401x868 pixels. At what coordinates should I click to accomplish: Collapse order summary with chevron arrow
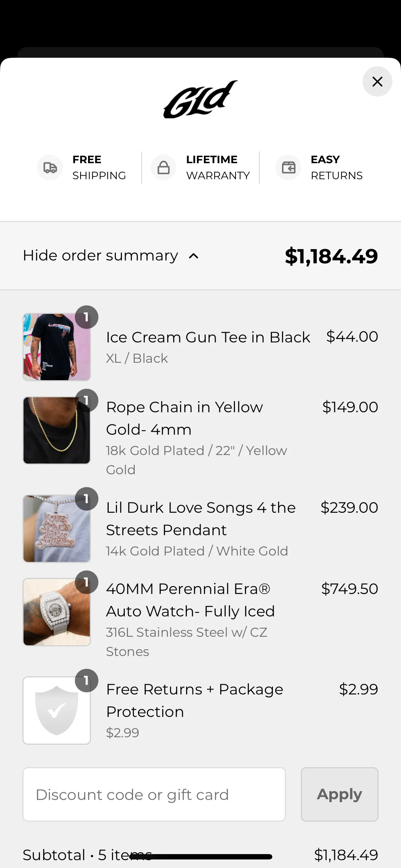[194, 256]
